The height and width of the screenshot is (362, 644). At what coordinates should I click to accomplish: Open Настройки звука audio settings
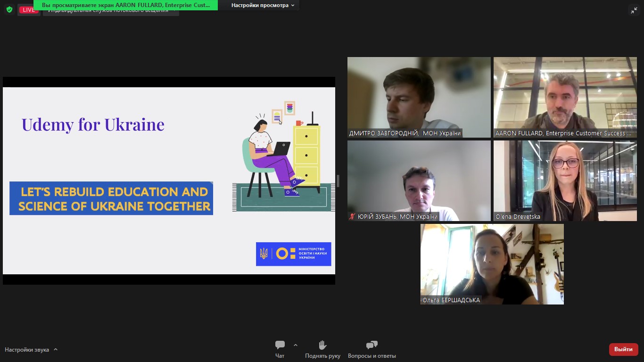[x=27, y=350]
